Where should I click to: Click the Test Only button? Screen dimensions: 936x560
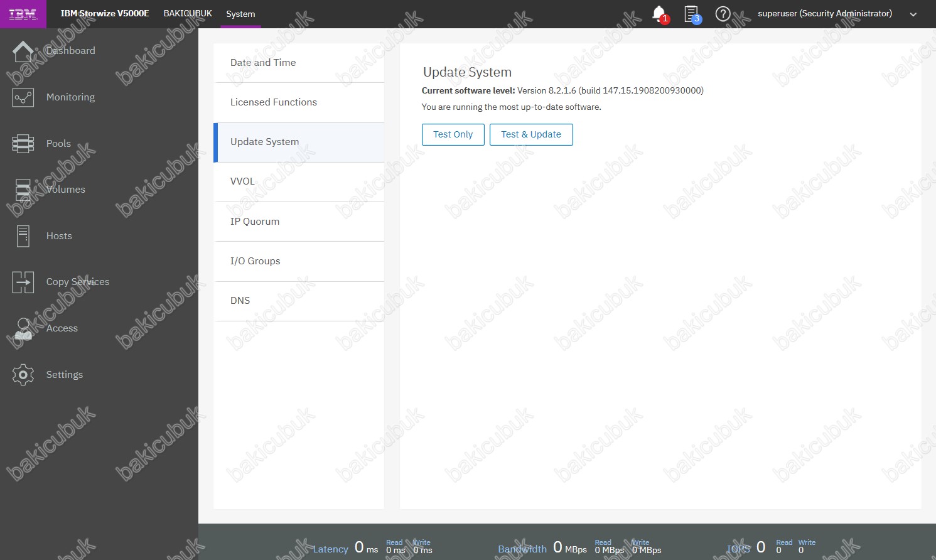click(453, 134)
